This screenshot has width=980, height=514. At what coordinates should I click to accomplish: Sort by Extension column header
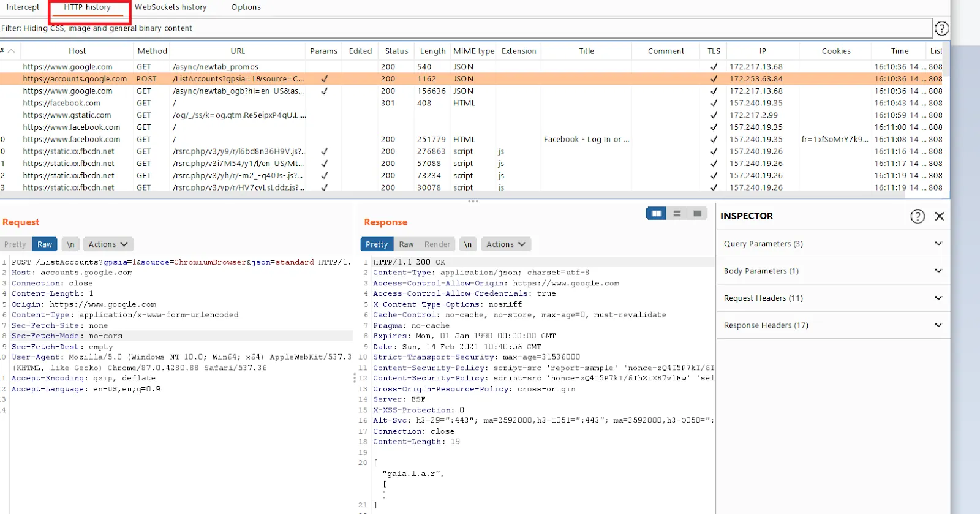(519, 51)
